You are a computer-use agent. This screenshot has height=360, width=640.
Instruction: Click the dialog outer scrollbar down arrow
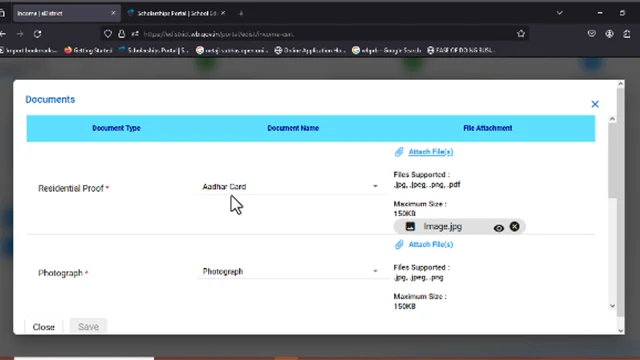coord(621,331)
